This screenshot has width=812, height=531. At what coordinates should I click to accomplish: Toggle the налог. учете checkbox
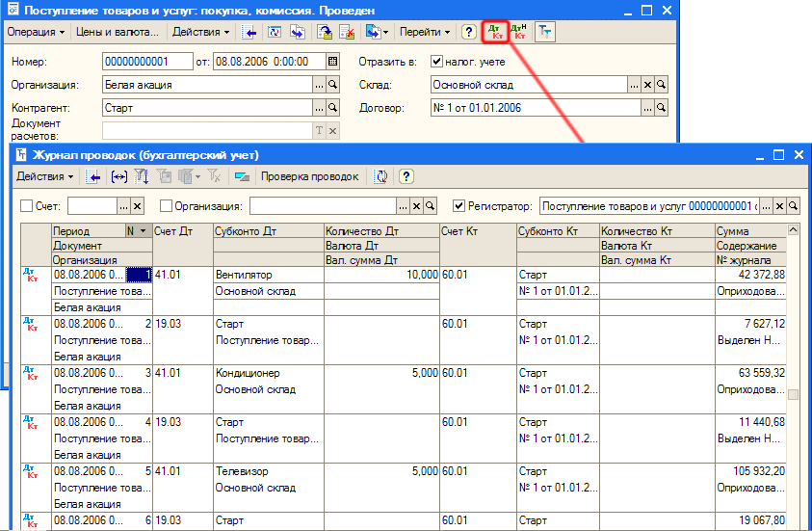coord(436,62)
